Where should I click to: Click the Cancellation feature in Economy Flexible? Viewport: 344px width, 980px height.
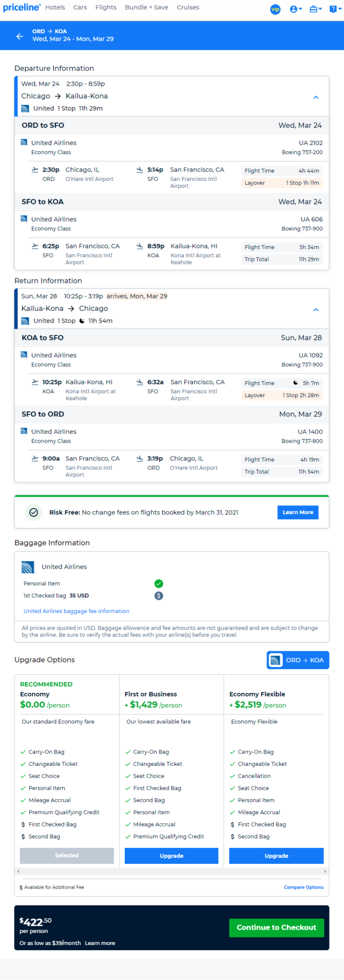254,776
